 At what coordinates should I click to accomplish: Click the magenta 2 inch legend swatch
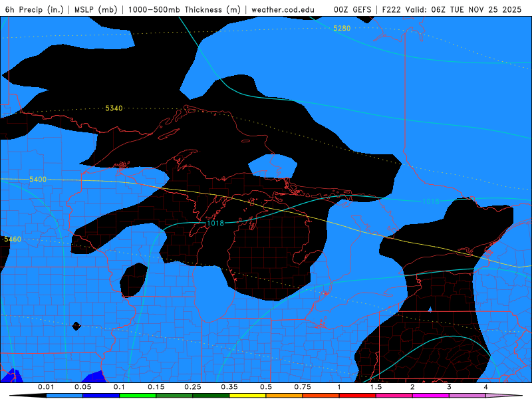click(x=431, y=396)
